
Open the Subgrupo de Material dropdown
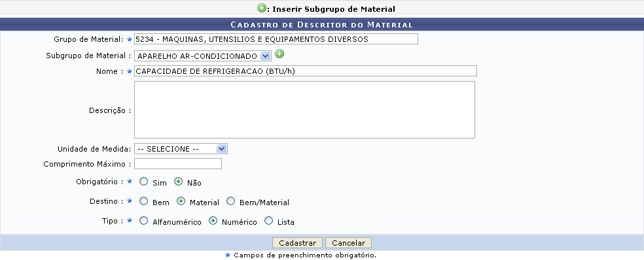pyautogui.click(x=203, y=56)
